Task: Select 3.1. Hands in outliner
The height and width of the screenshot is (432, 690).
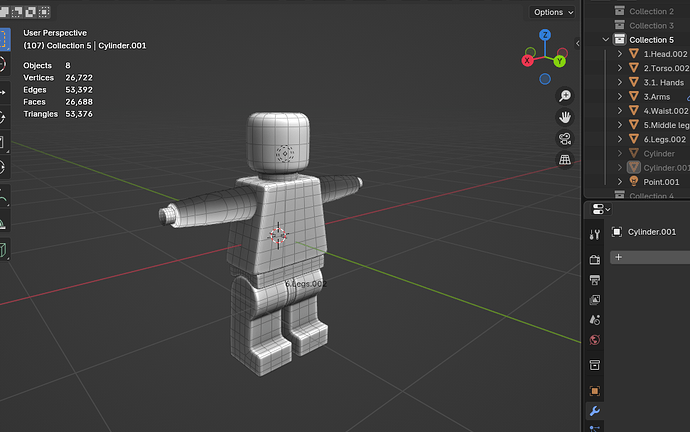Action: coord(664,82)
